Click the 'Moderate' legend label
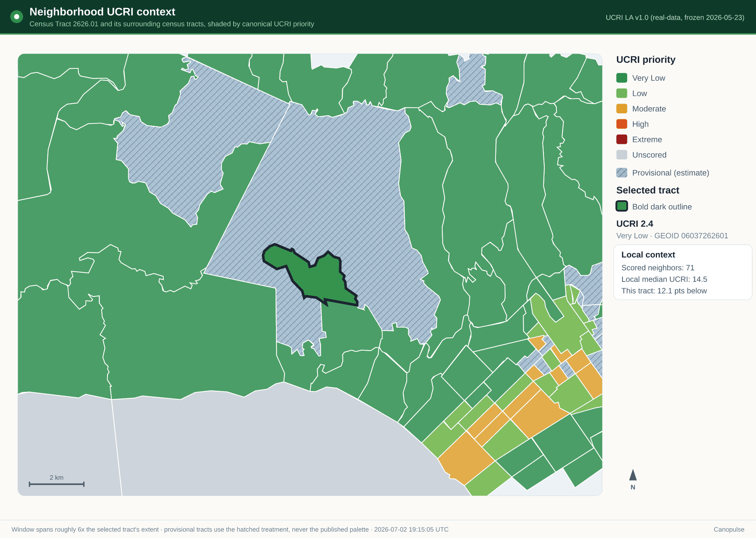Image resolution: width=756 pixels, height=538 pixels. [x=649, y=109]
